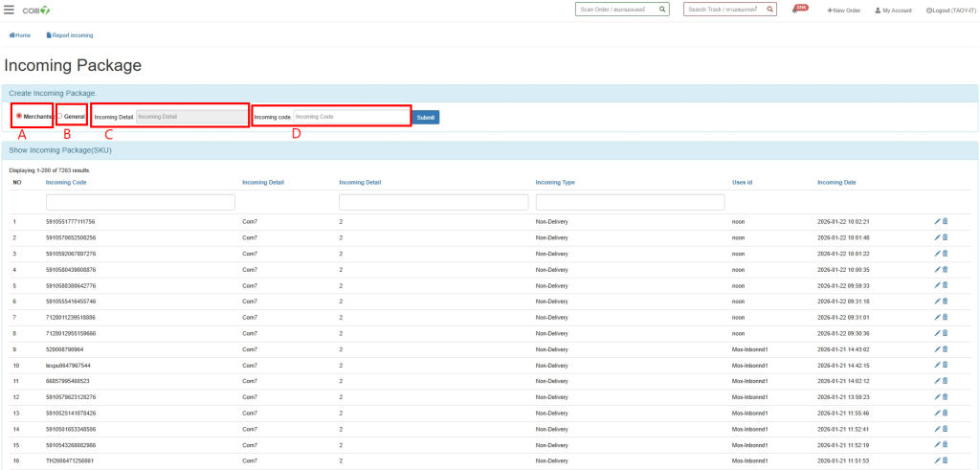The width and height of the screenshot is (980, 470).
Task: Open the hamburger menu in the header
Action: coord(10,10)
